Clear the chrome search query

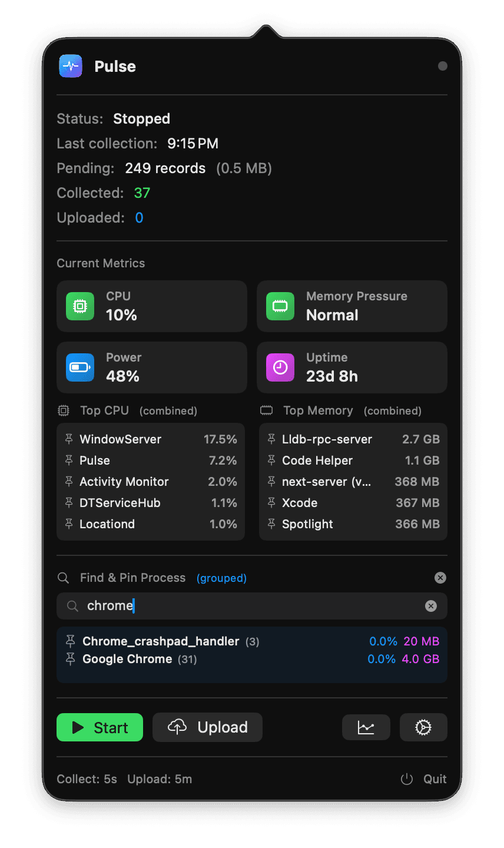[x=431, y=606]
